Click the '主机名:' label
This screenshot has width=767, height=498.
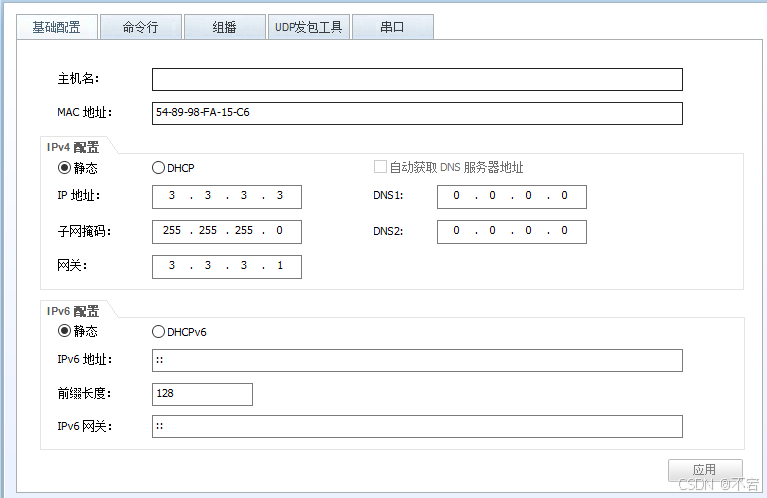[x=78, y=78]
